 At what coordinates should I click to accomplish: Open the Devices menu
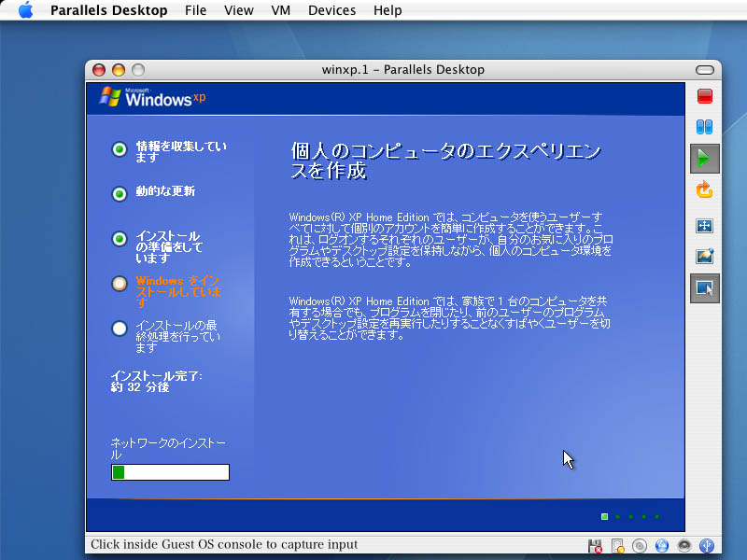coord(331,10)
